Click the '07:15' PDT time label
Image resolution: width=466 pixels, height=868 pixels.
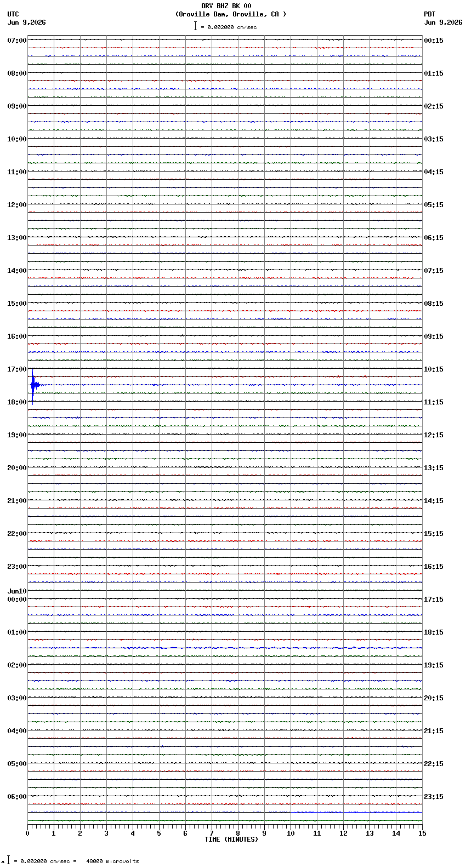pyautogui.click(x=434, y=271)
